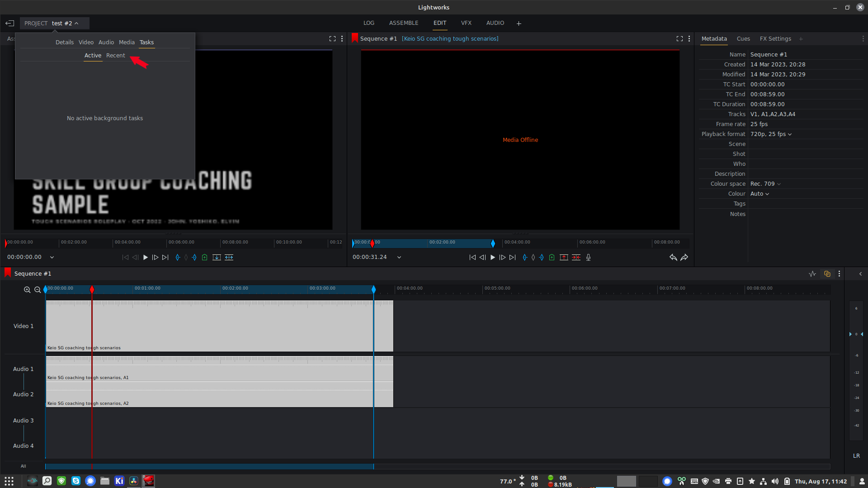Open the timeline options menu
The image size is (868, 488).
click(x=840, y=274)
